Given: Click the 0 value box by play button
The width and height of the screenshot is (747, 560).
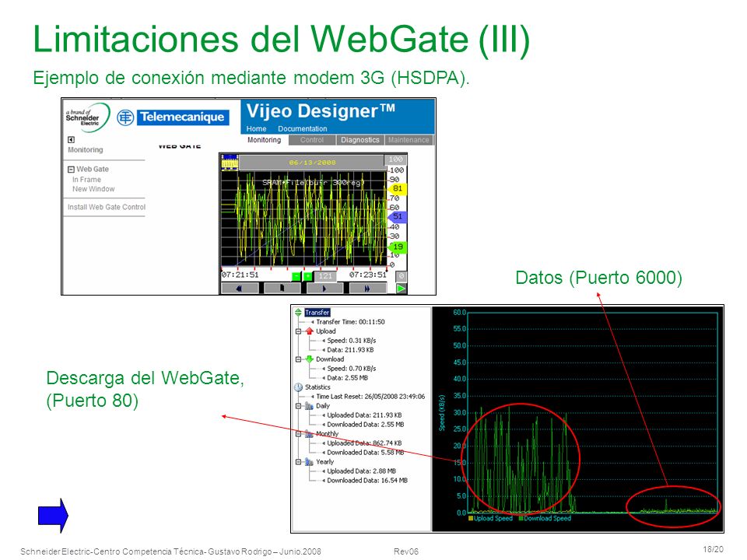Looking at the screenshot, I should [x=402, y=275].
